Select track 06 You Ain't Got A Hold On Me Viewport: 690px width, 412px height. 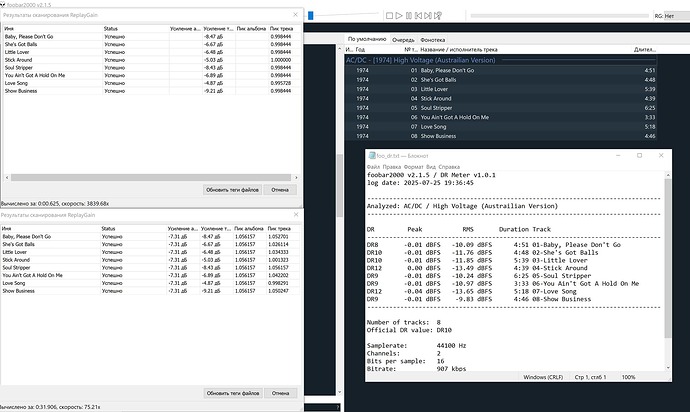pyautogui.click(x=501, y=117)
